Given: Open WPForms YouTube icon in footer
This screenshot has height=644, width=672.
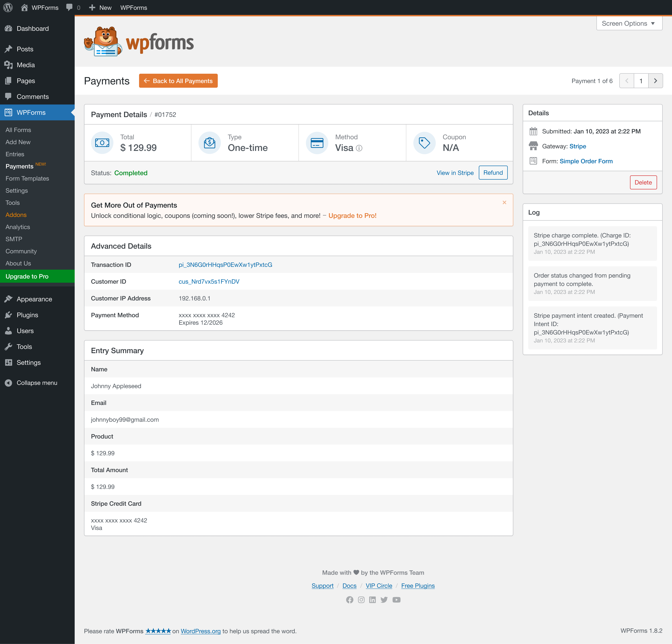Looking at the screenshot, I should pos(396,600).
